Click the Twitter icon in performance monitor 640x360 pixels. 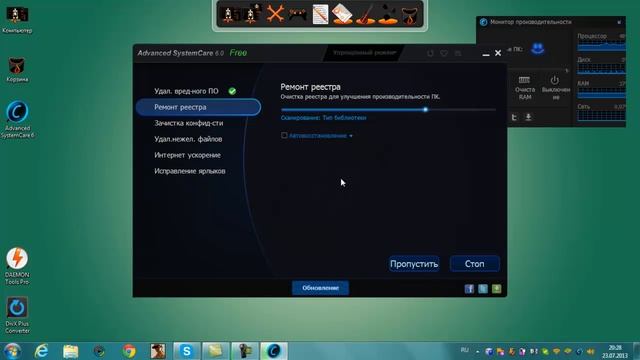click(x=514, y=118)
